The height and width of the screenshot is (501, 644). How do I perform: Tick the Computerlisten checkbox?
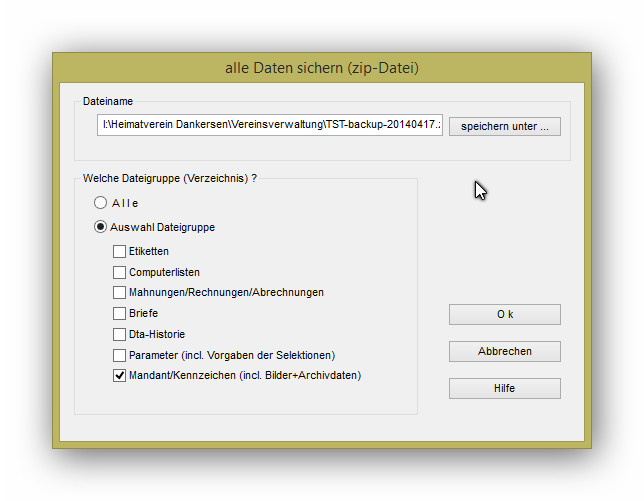click(120, 272)
